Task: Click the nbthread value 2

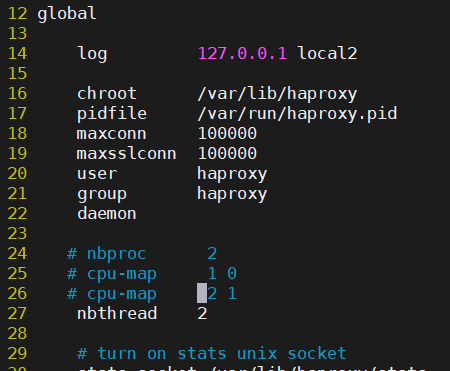Action: click(x=202, y=314)
